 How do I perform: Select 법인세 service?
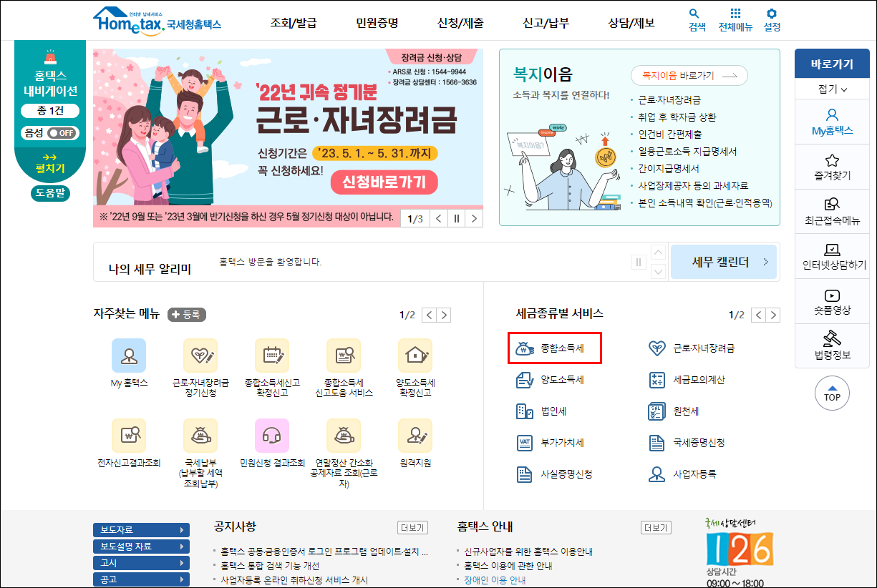click(x=542, y=411)
